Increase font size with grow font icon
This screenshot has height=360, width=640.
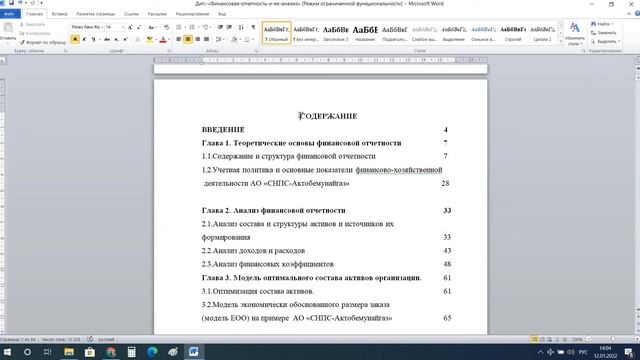130,27
